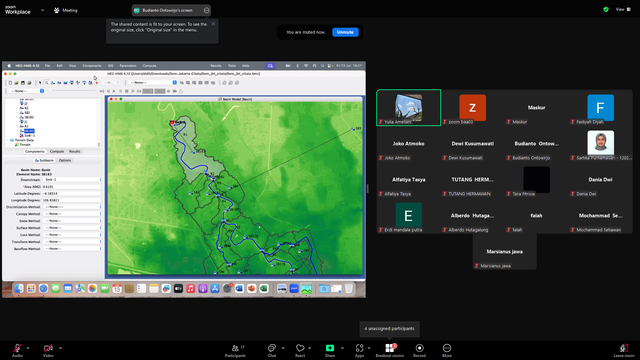Image resolution: width=640 pixels, height=360 pixels.
Task: Open Edit menu in shared HEC-HMS window
Action: tap(60, 66)
